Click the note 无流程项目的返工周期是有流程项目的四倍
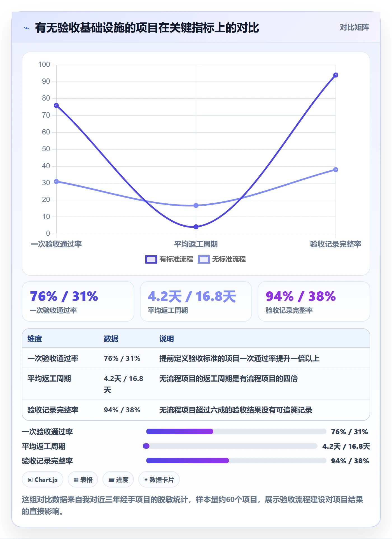Screen dimensions: 392x539 click(228, 378)
